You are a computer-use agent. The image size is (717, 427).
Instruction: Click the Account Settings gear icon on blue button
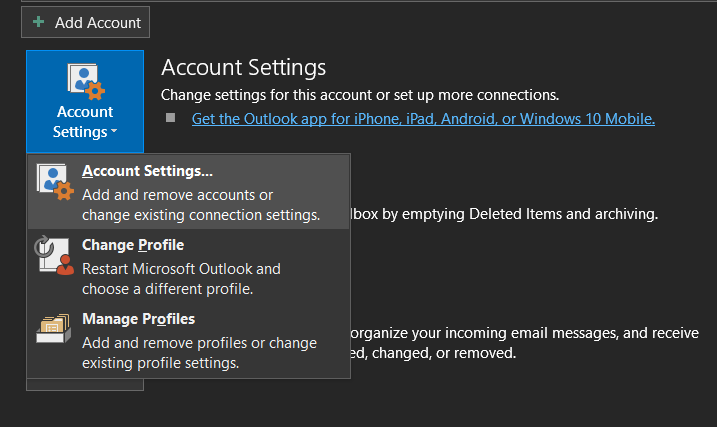click(x=86, y=81)
